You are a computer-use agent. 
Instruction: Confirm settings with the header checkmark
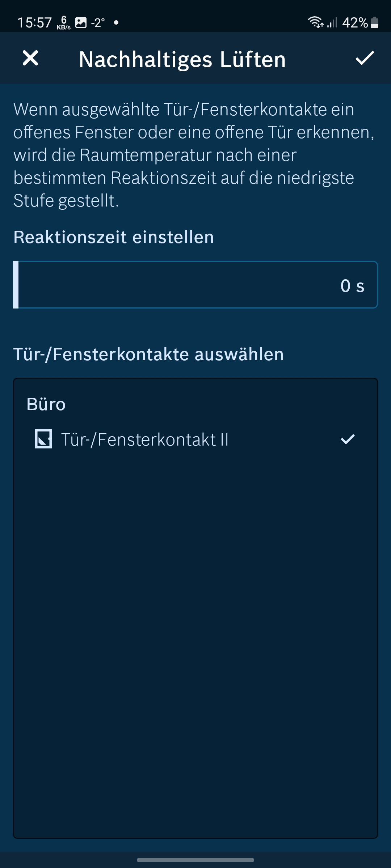(365, 58)
